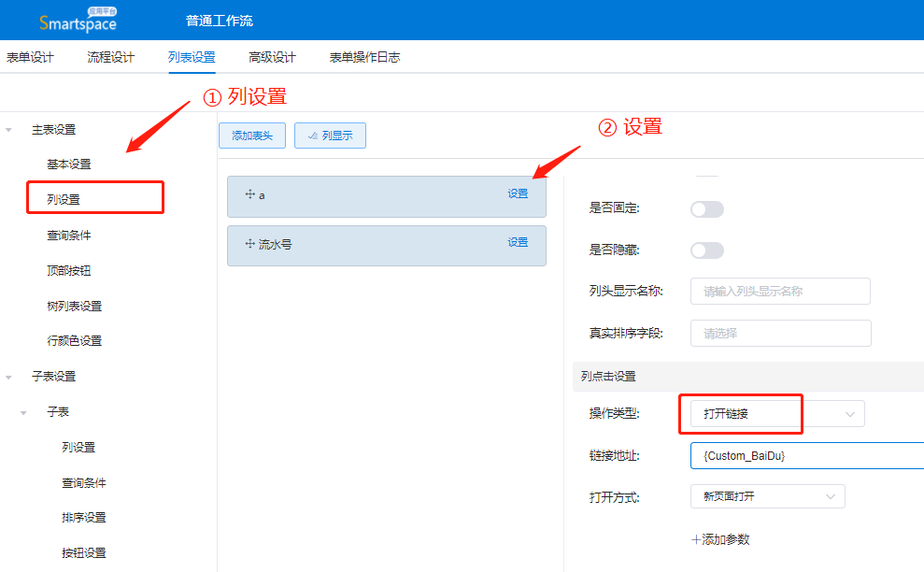
Task: Switch to the 表单操作日志 tab
Action: 364,57
